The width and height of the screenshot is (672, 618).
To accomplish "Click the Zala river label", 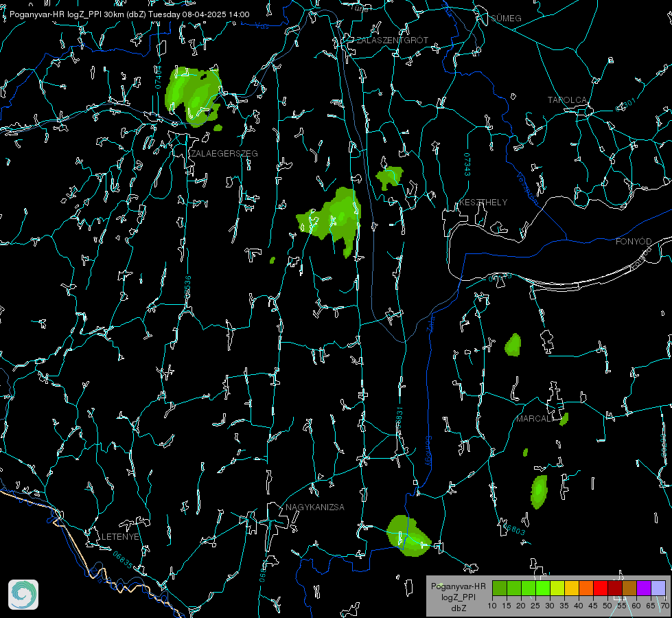I will (x=430, y=323).
